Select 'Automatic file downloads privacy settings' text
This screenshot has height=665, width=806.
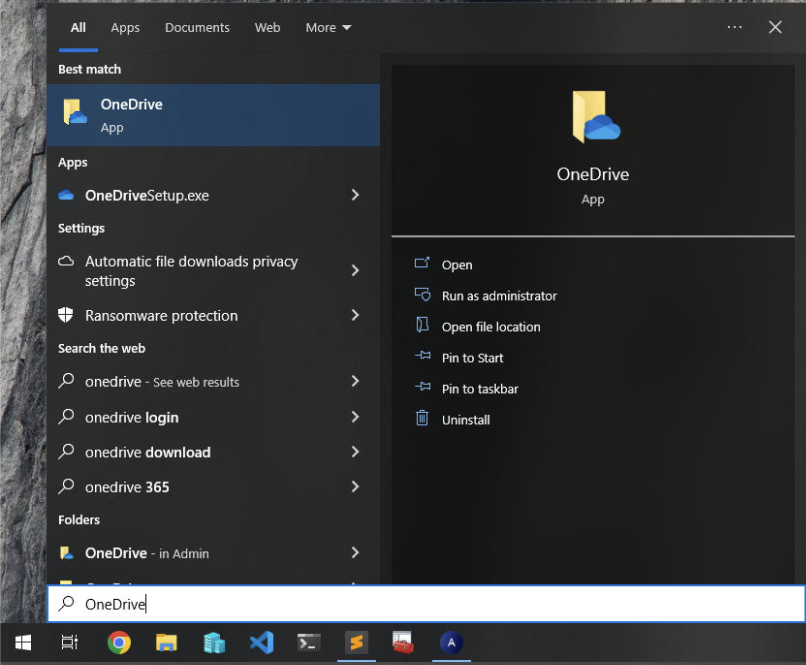coord(191,271)
